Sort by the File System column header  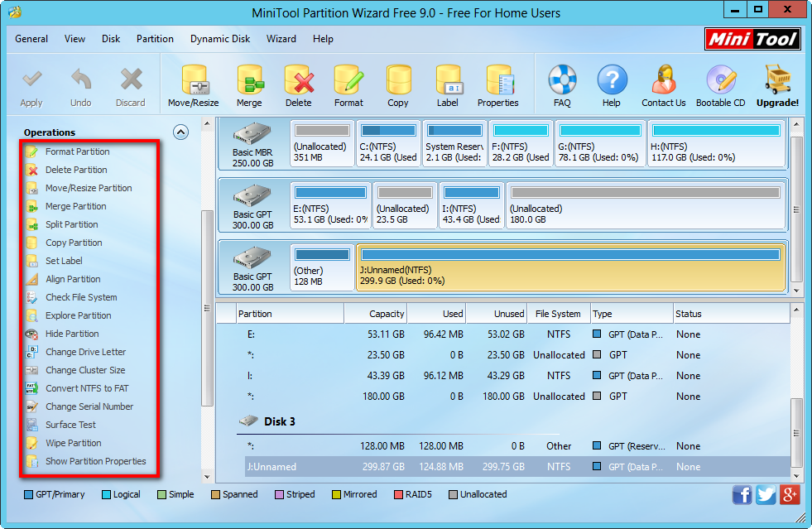pyautogui.click(x=558, y=314)
